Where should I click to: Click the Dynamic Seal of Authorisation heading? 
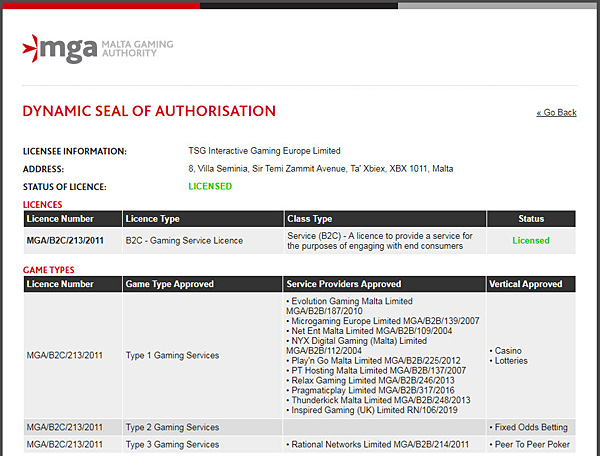point(149,112)
